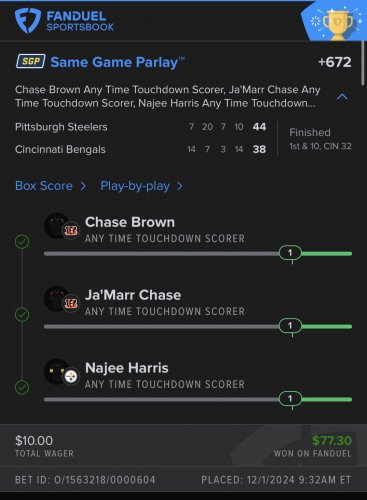
Task: Click the Same Game Parlay title
Action: click(x=114, y=62)
